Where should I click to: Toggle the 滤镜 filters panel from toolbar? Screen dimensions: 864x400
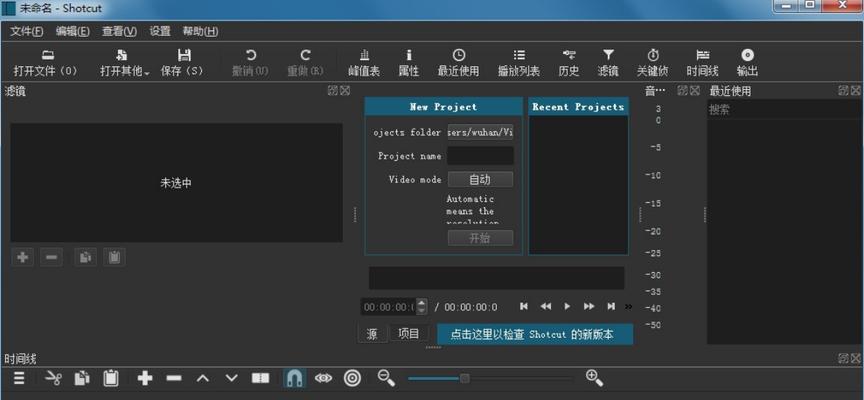click(608, 63)
